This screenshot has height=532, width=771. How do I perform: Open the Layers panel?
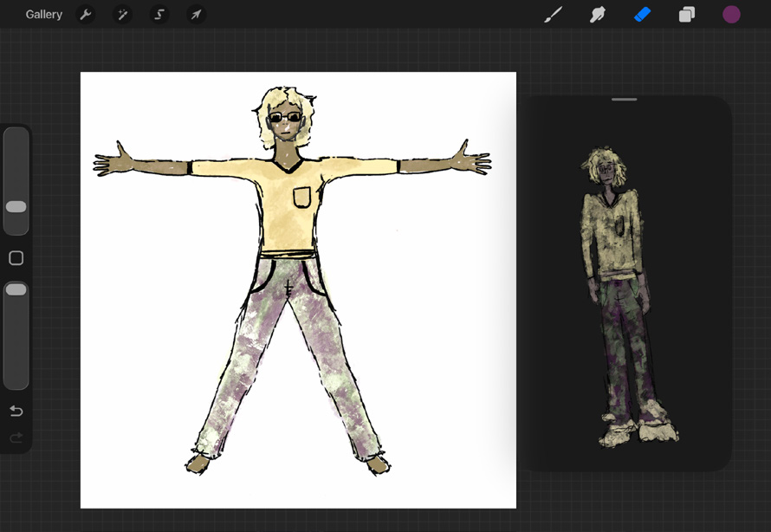[x=687, y=15]
